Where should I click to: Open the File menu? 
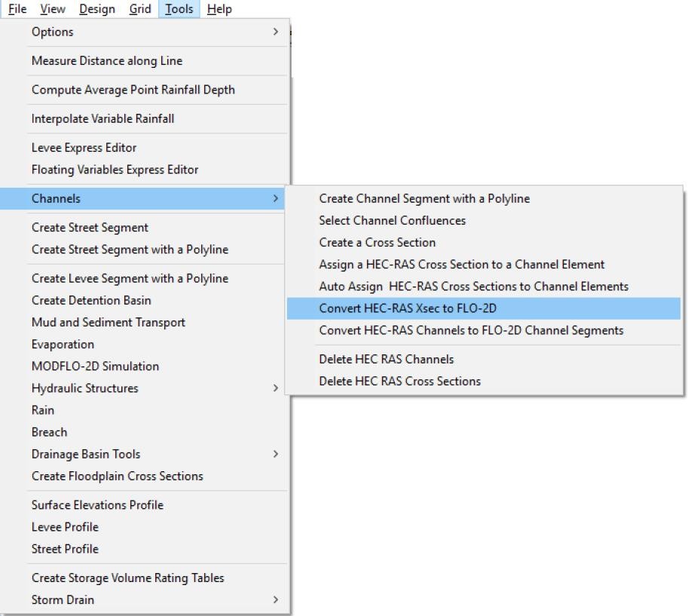coord(17,9)
